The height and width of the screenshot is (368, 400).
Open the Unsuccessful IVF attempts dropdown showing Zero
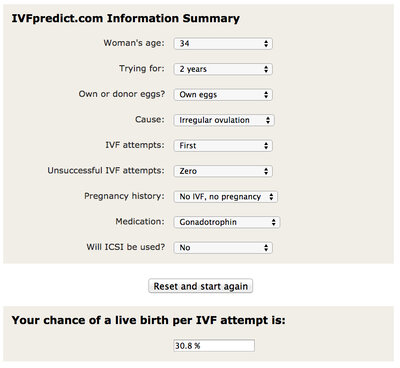223,171
